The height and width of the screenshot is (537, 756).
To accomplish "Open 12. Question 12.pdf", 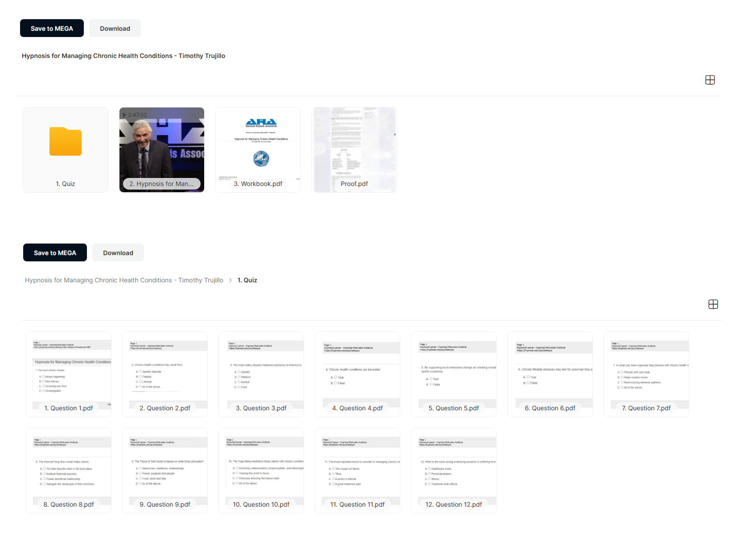I will coord(454,471).
